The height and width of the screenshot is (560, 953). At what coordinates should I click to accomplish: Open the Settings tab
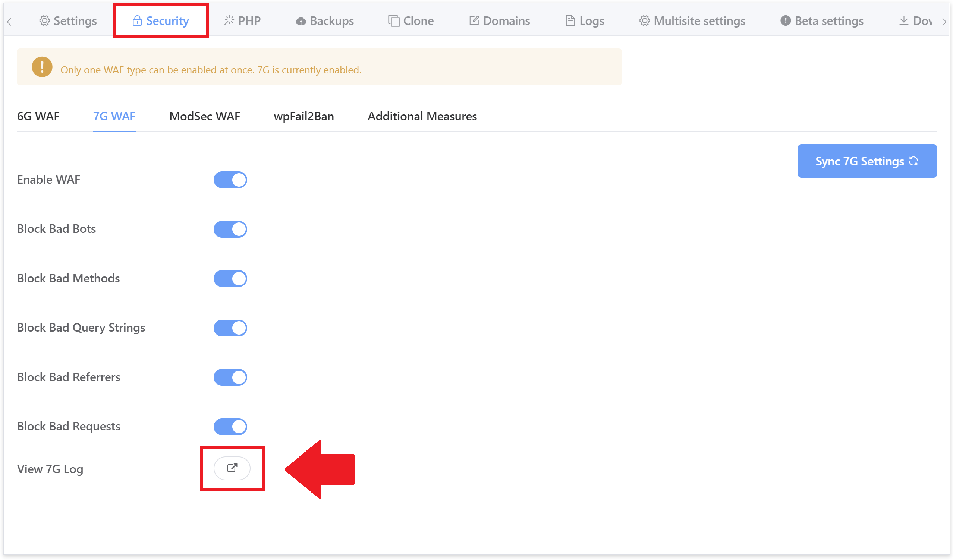click(x=68, y=21)
